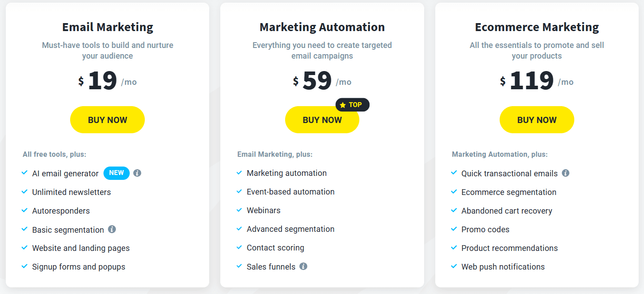
Task: Click the star icon in the TOP badge
Action: click(x=342, y=105)
